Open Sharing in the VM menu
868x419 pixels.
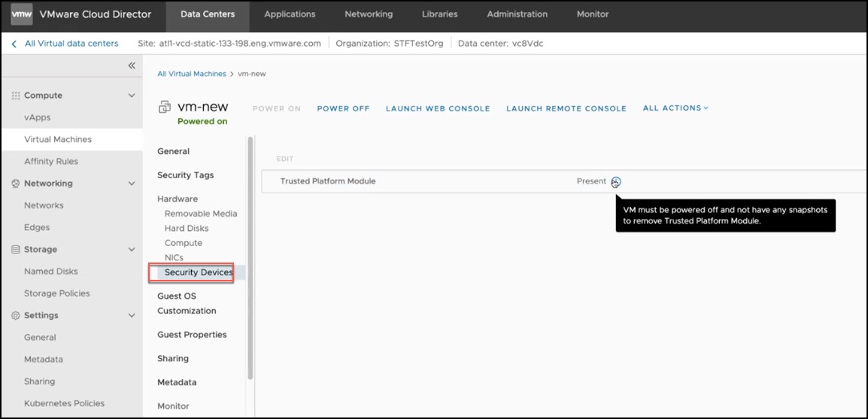173,358
